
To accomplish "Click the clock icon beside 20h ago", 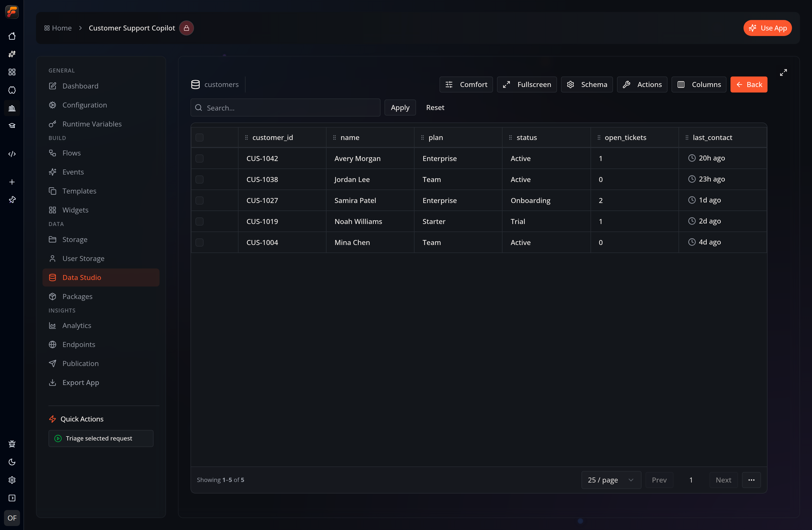I will pos(691,158).
